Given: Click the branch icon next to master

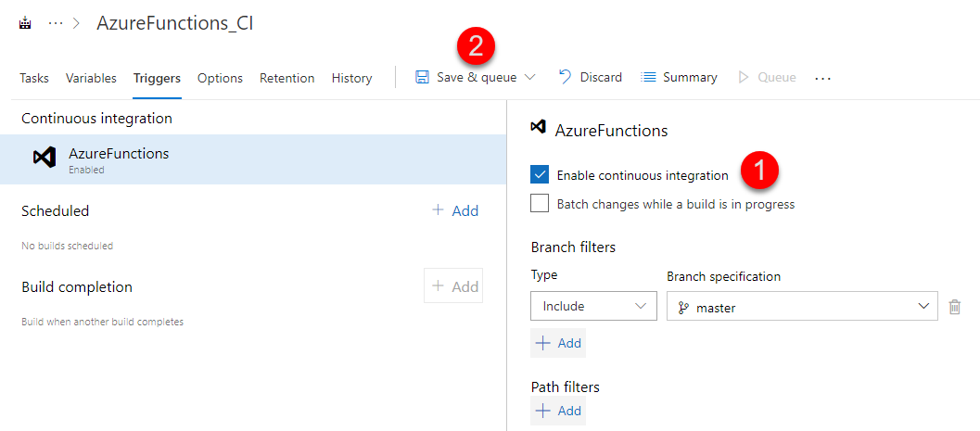Looking at the screenshot, I should coord(683,308).
